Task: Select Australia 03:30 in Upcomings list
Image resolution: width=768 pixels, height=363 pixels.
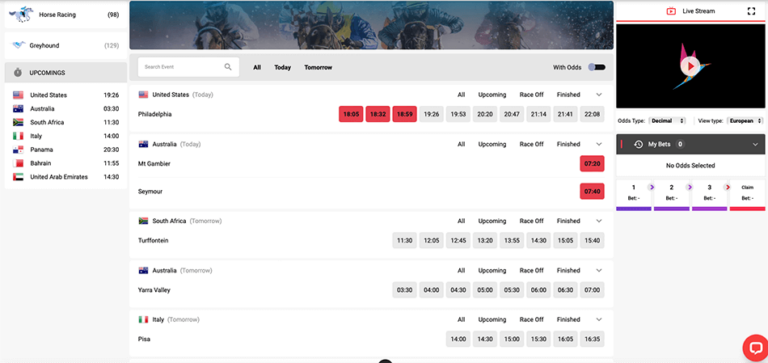Action: click(66, 109)
